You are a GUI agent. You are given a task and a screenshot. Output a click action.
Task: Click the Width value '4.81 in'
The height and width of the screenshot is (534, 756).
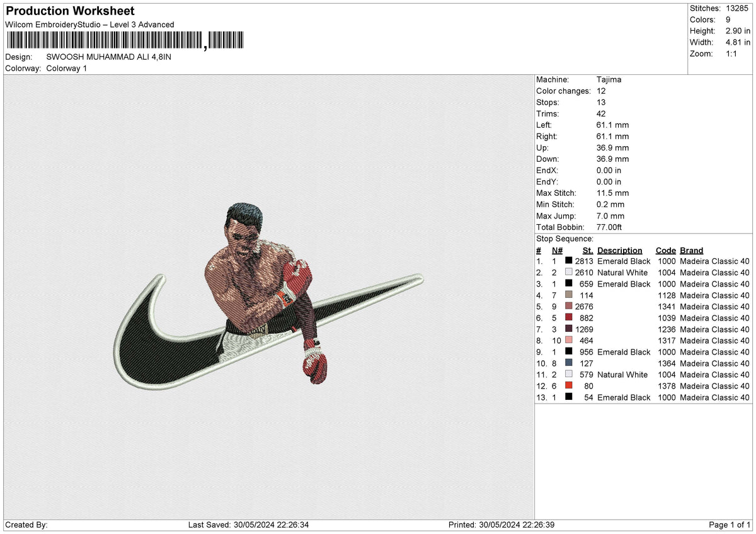pos(738,42)
